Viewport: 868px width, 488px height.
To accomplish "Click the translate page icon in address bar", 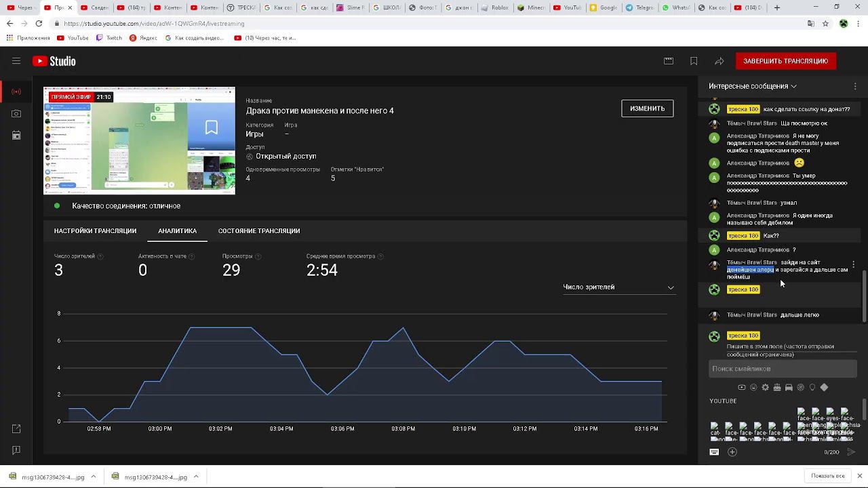I will pos(811,23).
